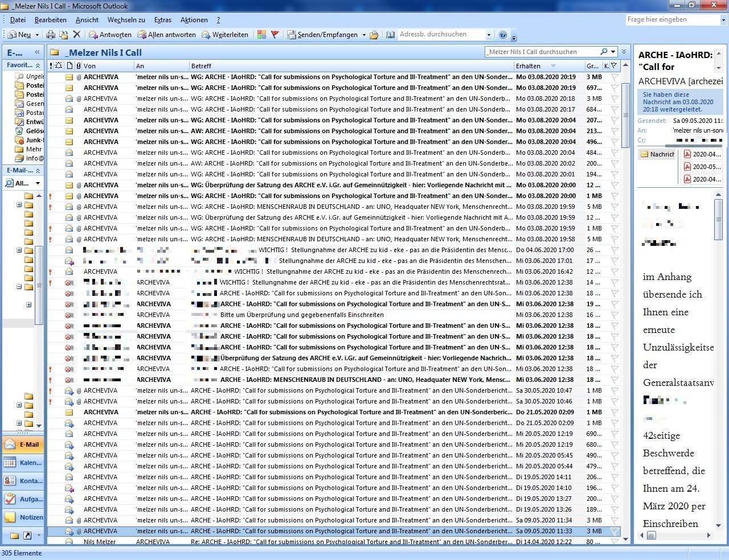Open the Ungelesene search folder
The width and height of the screenshot is (729, 560).
pyautogui.click(x=29, y=76)
